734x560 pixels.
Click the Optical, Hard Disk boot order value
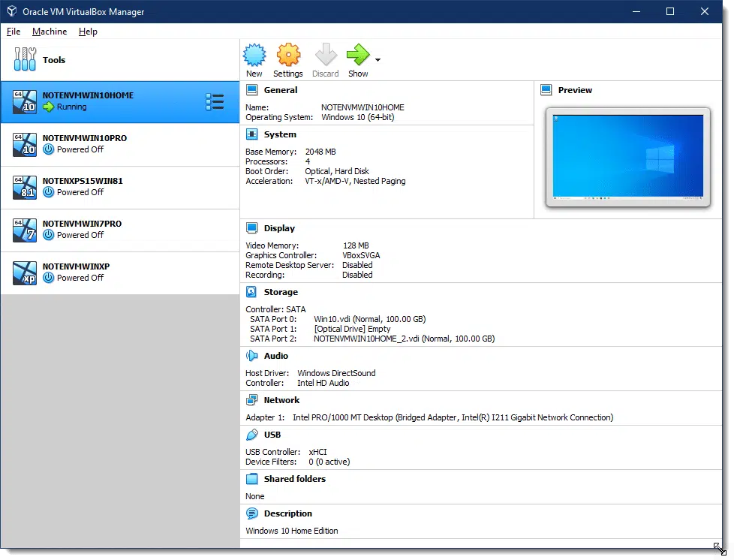pos(337,171)
